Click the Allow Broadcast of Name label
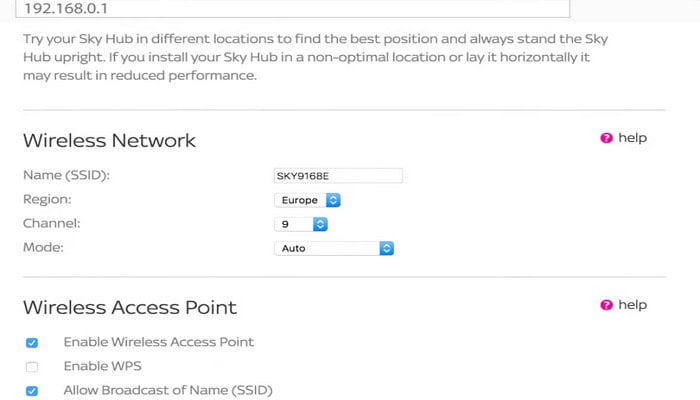Viewport: 700px width, 400px height. [x=168, y=390]
